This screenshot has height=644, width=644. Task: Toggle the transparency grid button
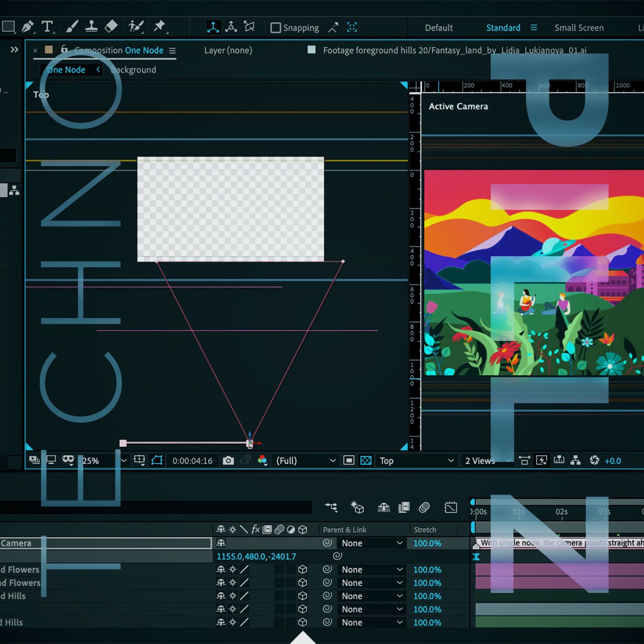coord(366,460)
